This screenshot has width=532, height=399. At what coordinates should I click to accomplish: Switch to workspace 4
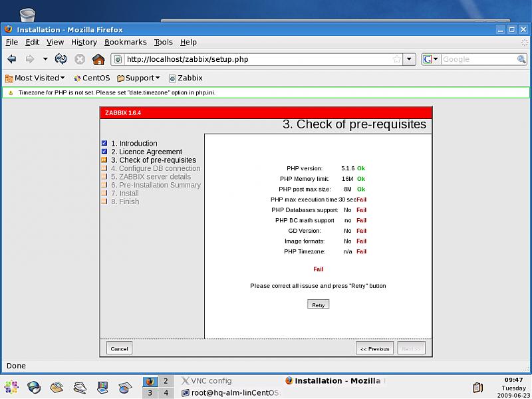(x=166, y=393)
